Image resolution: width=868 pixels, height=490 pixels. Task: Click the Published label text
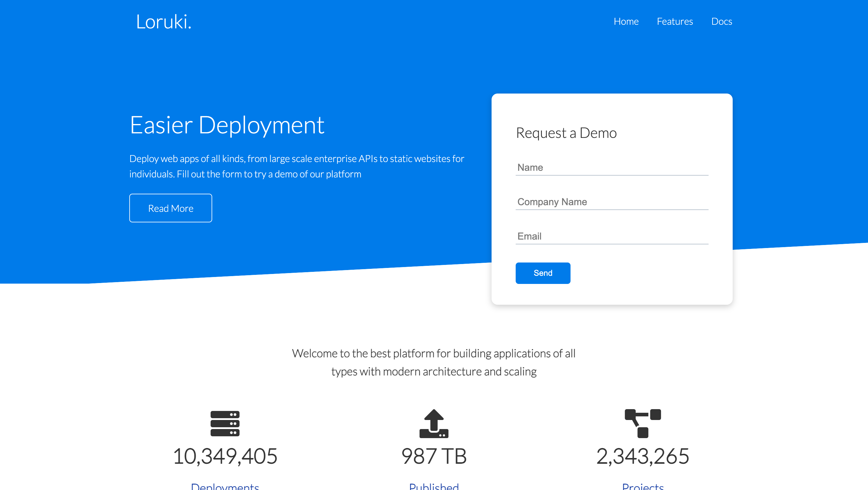pos(434,486)
